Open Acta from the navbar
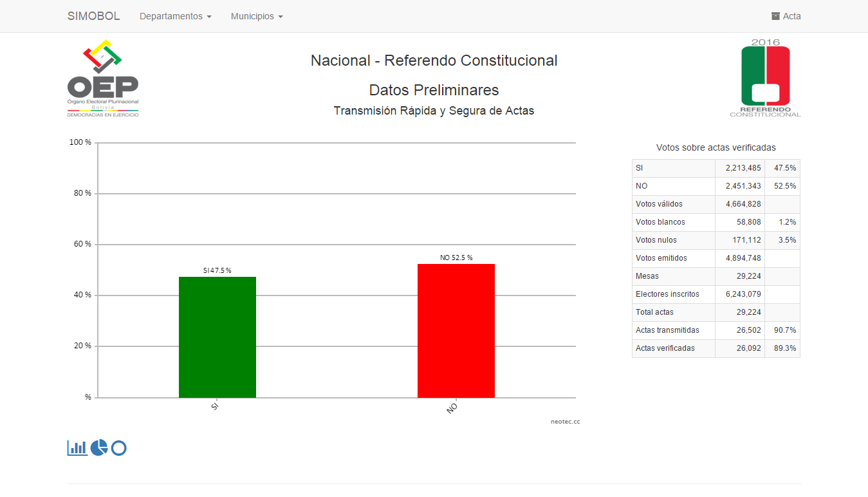The height and width of the screenshot is (497, 868). pyautogui.click(x=786, y=16)
